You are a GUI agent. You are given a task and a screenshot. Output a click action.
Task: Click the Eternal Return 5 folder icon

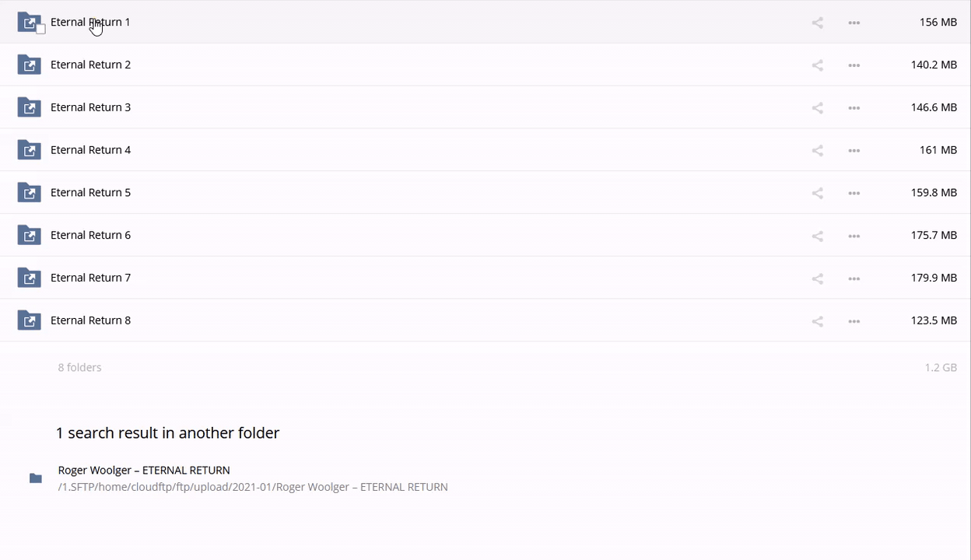point(29,193)
